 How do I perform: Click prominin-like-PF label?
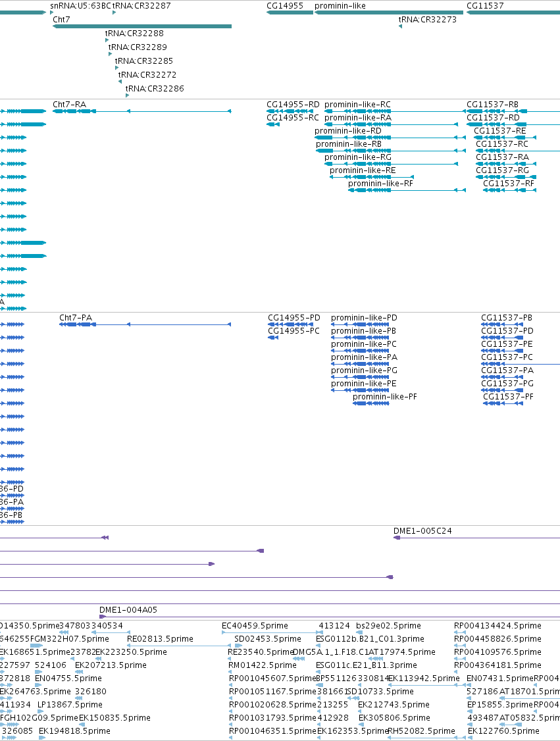click(x=385, y=397)
